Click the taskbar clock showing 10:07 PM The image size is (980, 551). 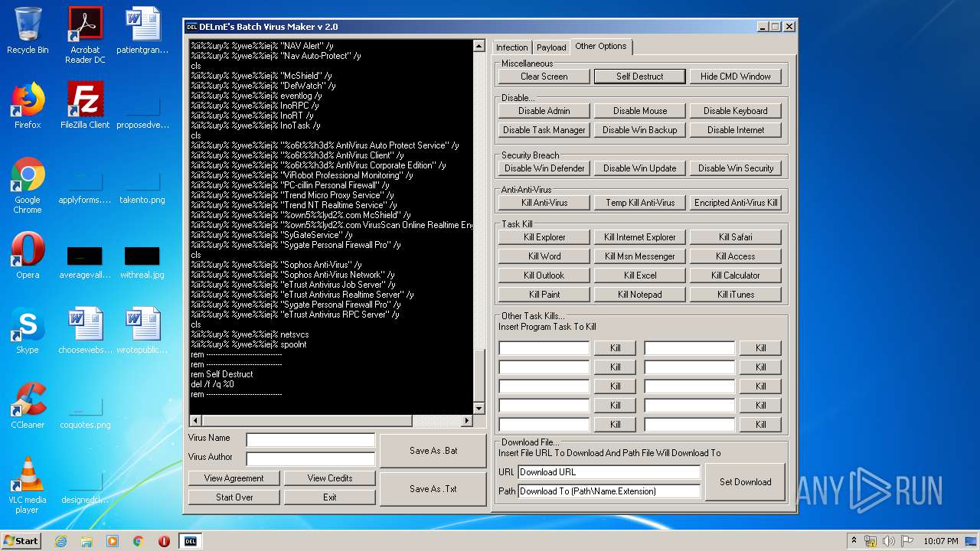pyautogui.click(x=941, y=541)
